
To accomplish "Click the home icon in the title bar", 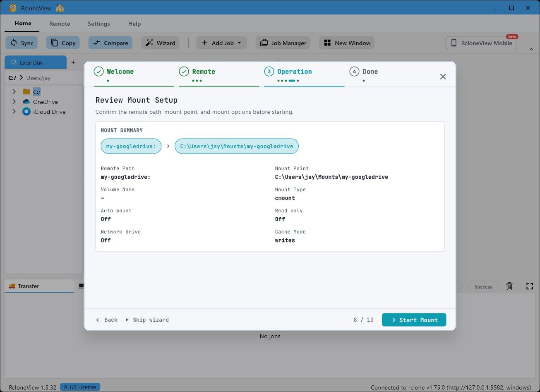I will [60, 8].
